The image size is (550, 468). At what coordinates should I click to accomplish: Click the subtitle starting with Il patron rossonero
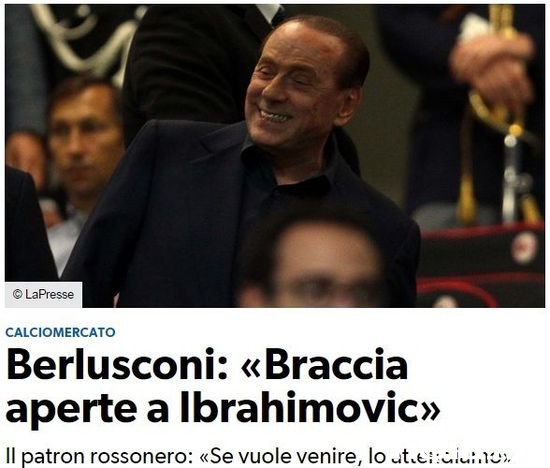259,456
